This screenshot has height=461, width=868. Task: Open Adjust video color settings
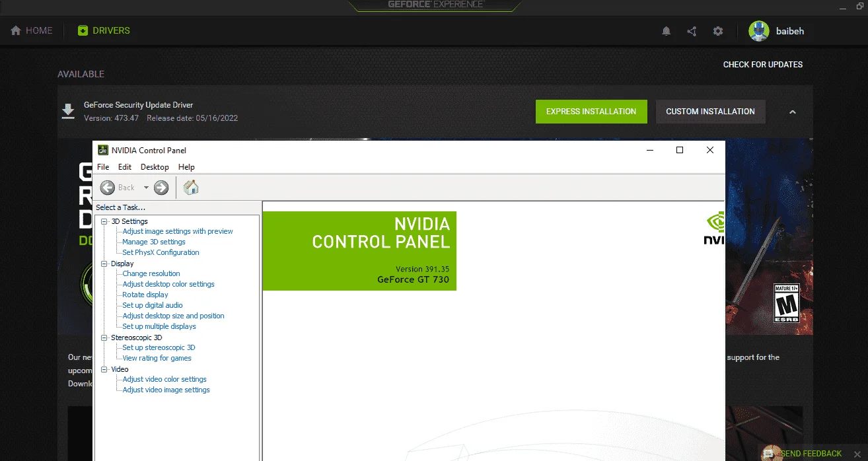coord(164,379)
